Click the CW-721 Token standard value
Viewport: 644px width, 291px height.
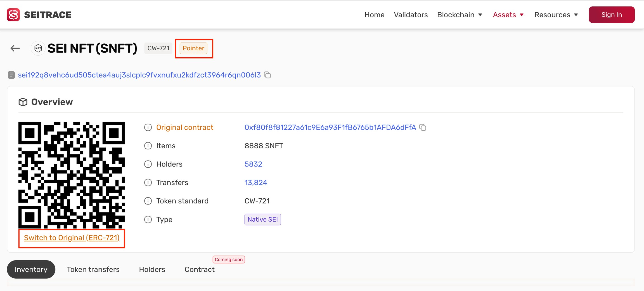257,201
